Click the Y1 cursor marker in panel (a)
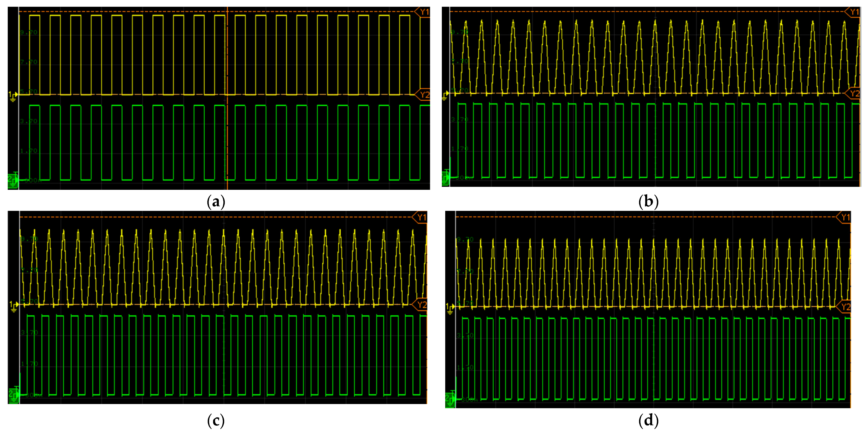Viewport: 868px width, 434px height. [x=424, y=12]
